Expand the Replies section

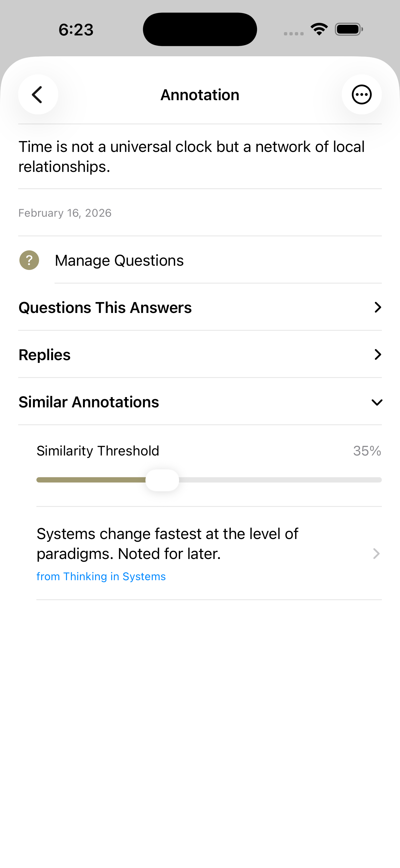[44, 354]
